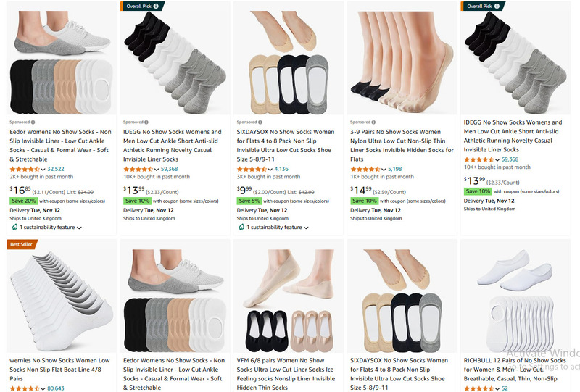This screenshot has width=580, height=392.
Task: Open RICHBULL 12 Pairs No Show Socks title
Action: [515, 370]
